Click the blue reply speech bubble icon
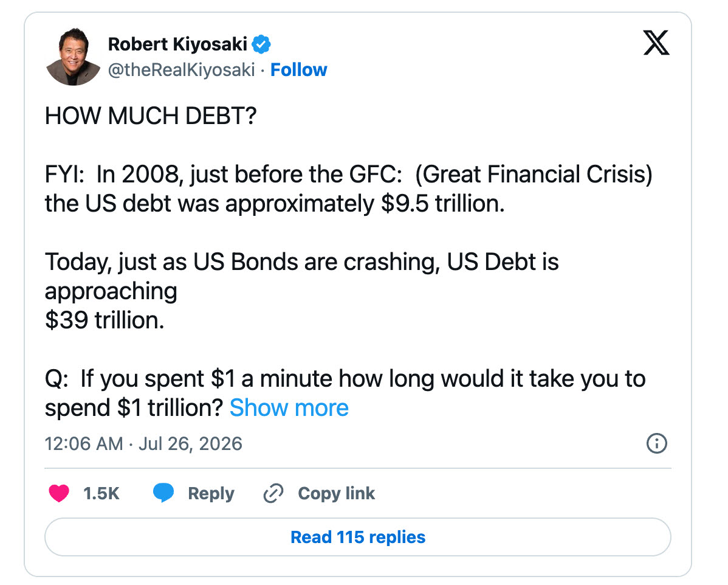Screen dimensions: 728x585 click(x=163, y=493)
